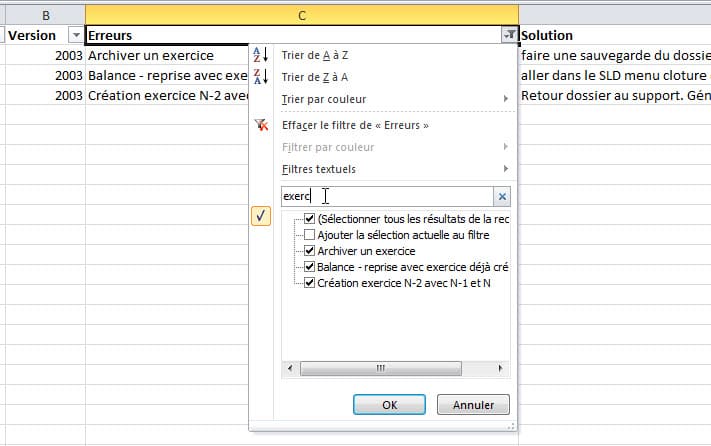
Task: Toggle 'Sélectionner tous les résultats' checkbox
Action: pos(310,219)
